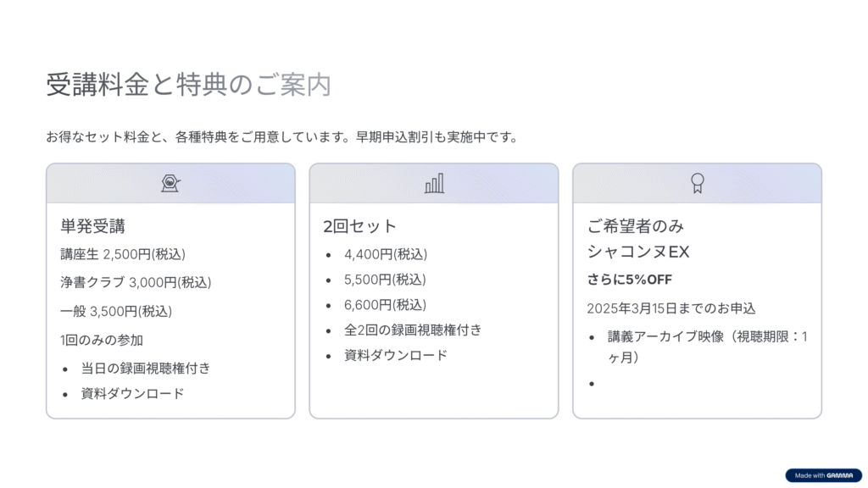Click the 6,600円(税込) bullet item

point(385,305)
